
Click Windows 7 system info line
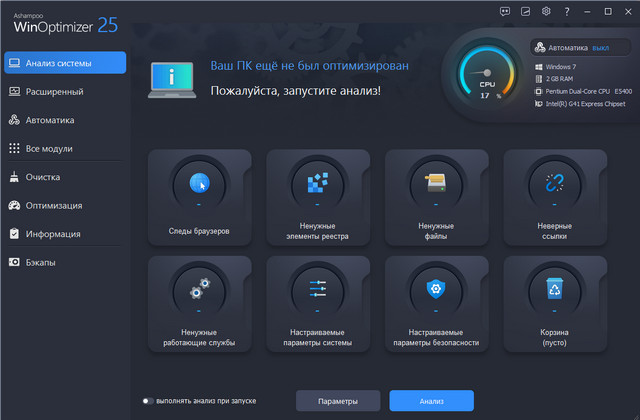point(556,67)
